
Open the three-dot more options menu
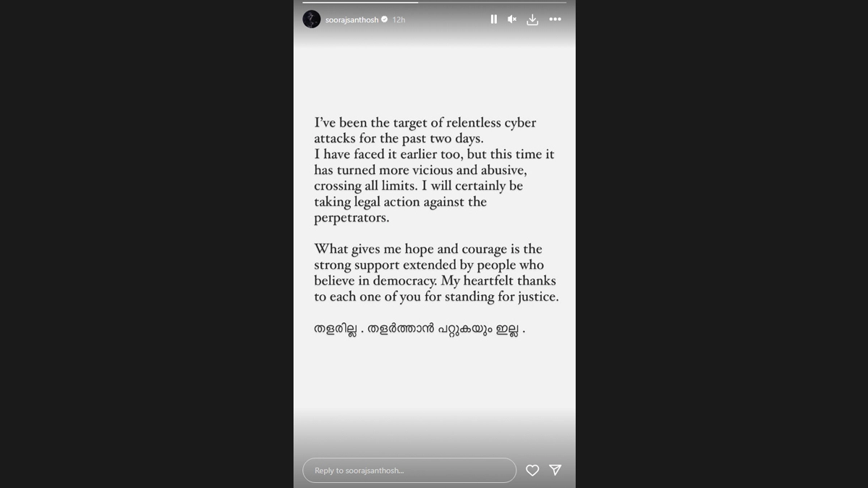[555, 20]
